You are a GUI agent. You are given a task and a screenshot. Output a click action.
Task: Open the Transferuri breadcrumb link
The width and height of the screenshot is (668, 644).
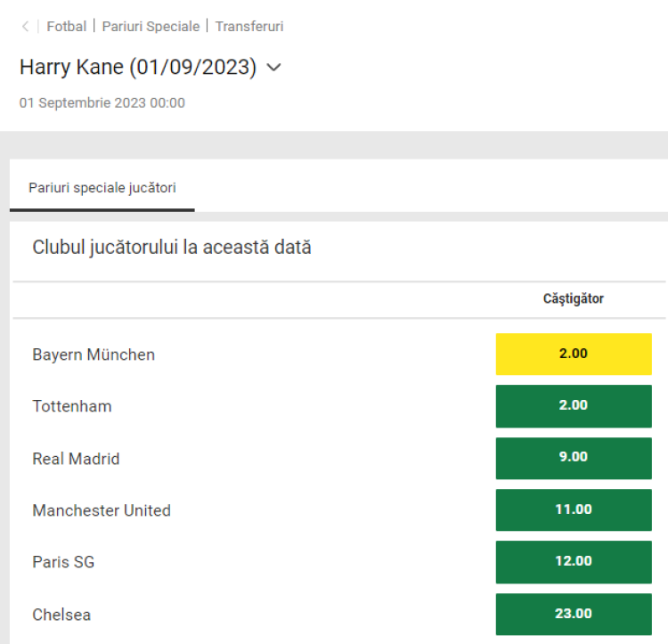[x=249, y=27]
